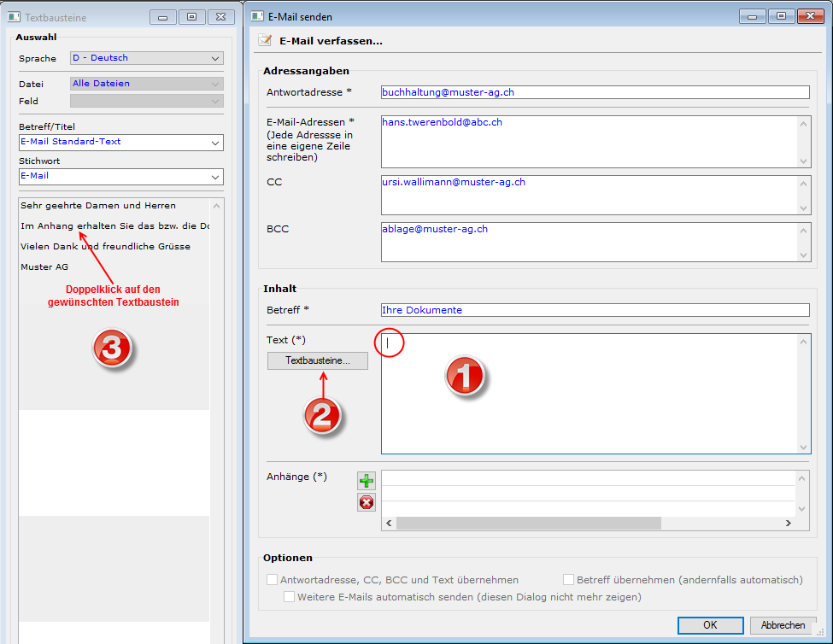Select 'Vielen Dank und freundliche Grüsse' entry
This screenshot has height=644, width=833.
point(105,246)
